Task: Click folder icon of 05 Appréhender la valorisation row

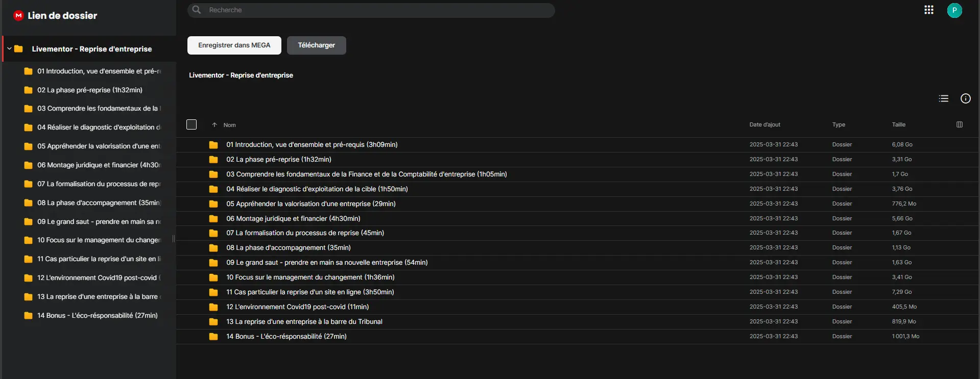Action: 213,204
